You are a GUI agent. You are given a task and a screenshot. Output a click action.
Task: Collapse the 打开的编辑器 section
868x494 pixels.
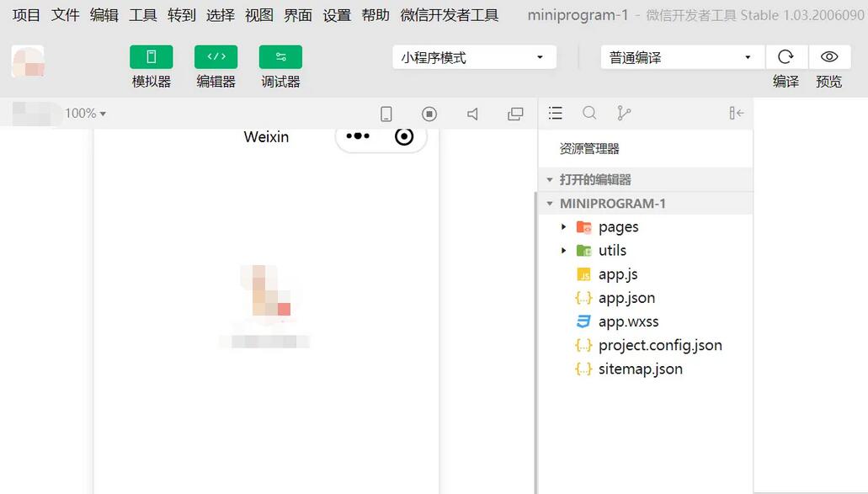point(646,179)
